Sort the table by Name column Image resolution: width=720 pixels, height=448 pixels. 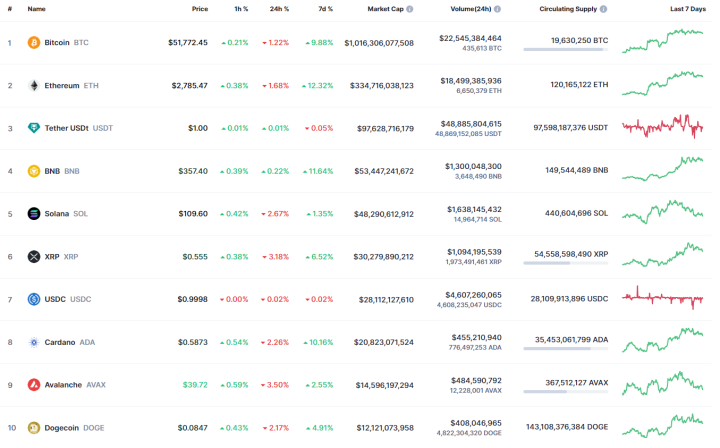click(36, 9)
